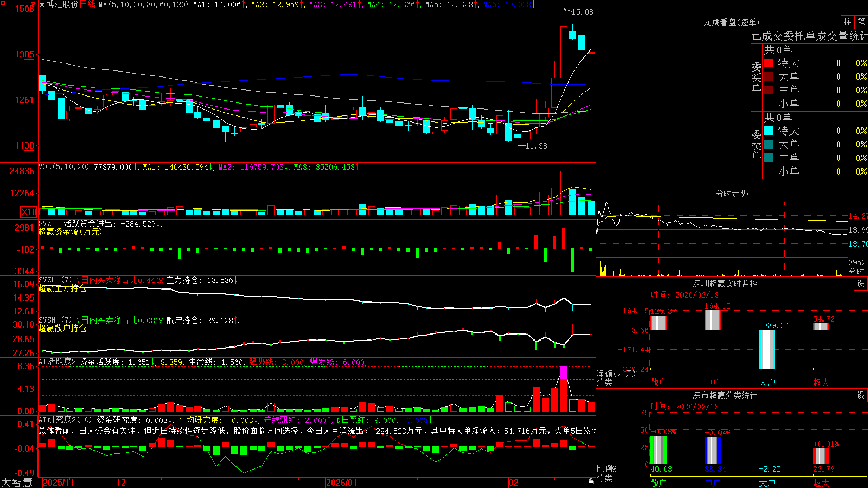Click the AI活跃度2 indicator label

pyautogui.click(x=58, y=362)
